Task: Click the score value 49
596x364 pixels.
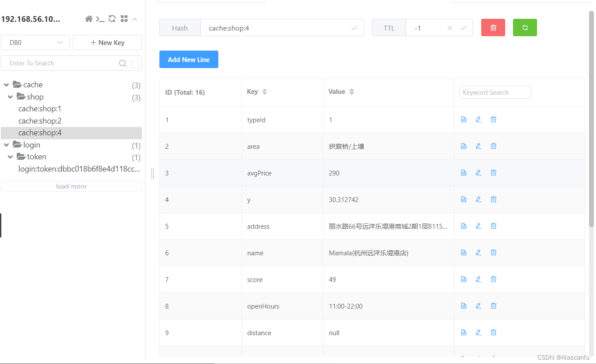Action: point(332,280)
